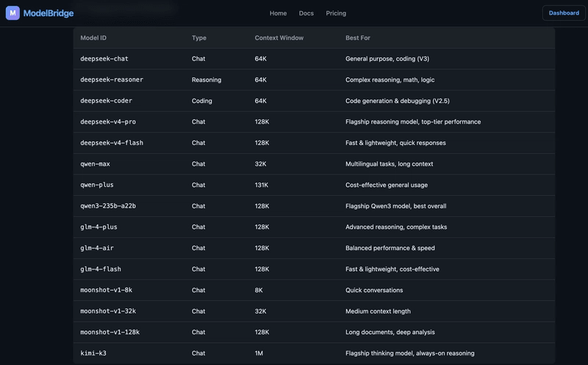588x365 pixels.
Task: Select the deepseek-v4-pro model ID
Action: 108,121
